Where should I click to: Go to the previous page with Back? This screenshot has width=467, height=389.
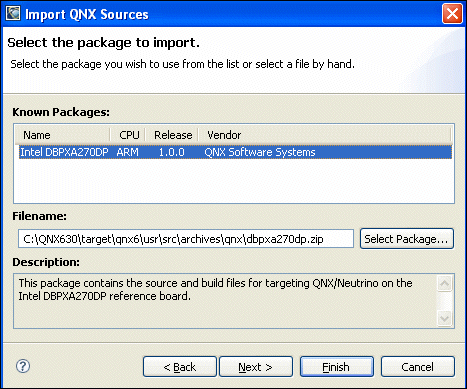click(x=180, y=367)
